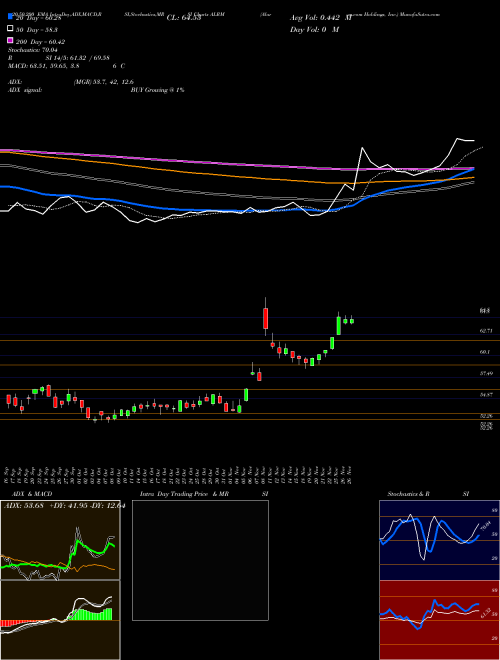Click the 'Intra Day Trading Price & MR' title
The image size is (500, 660).
click(184, 494)
